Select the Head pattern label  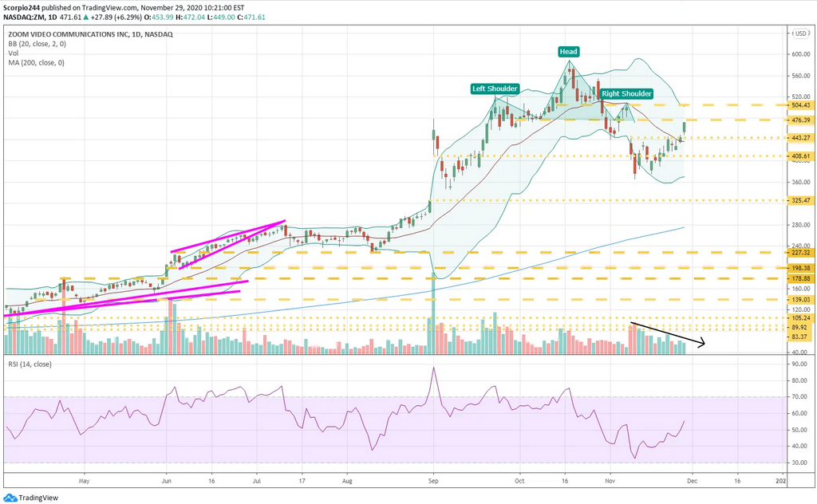[568, 52]
